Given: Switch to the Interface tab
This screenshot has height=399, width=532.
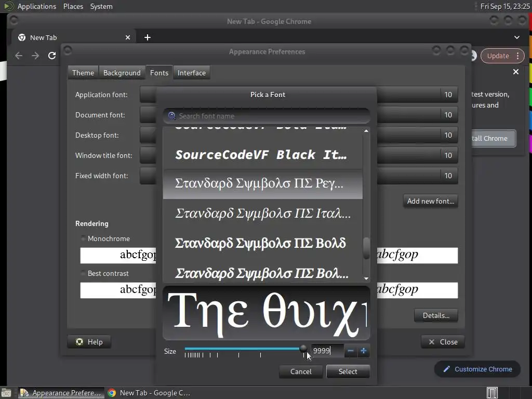Looking at the screenshot, I should click(191, 73).
